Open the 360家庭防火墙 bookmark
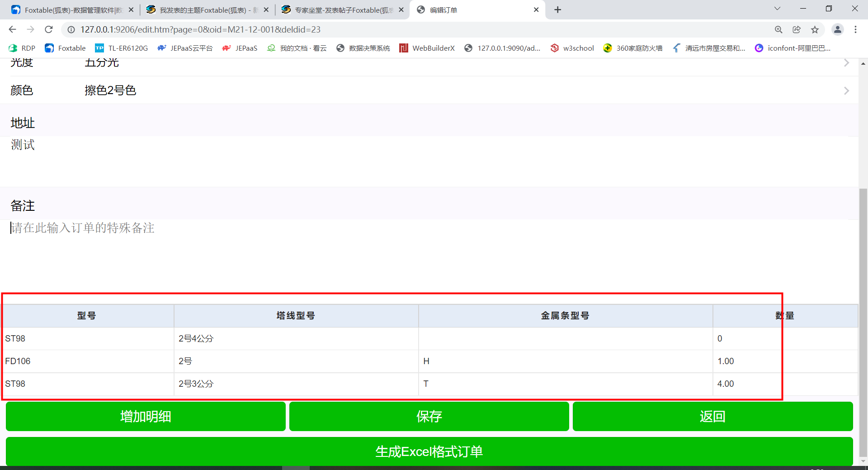Screen dimensions: 868x470 tap(633, 48)
